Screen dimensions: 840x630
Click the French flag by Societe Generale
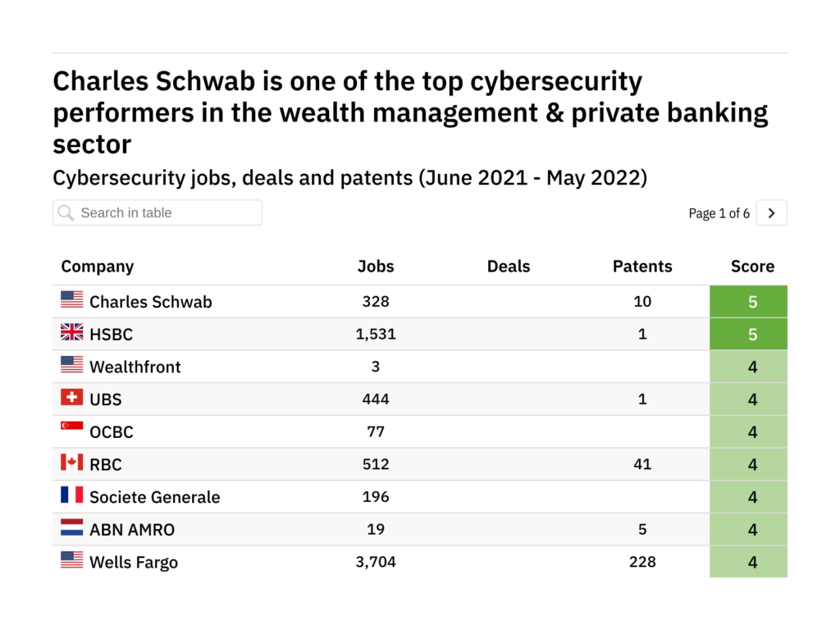coord(72,495)
